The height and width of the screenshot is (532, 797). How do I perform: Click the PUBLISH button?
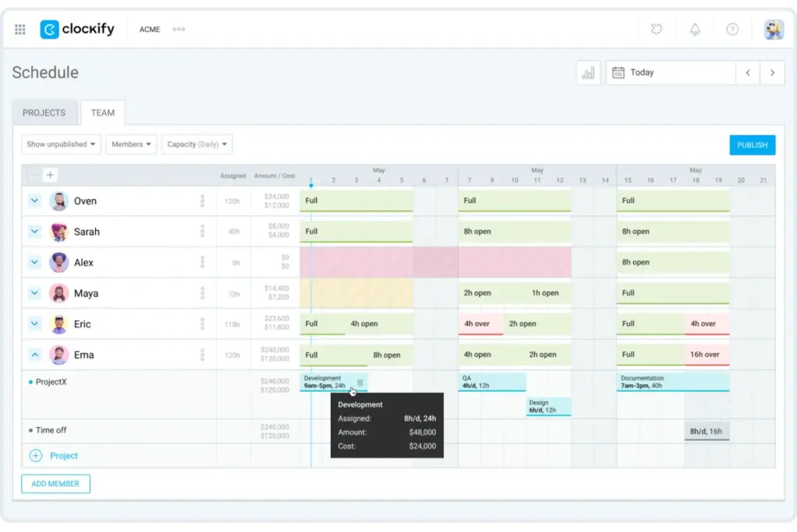(x=753, y=145)
